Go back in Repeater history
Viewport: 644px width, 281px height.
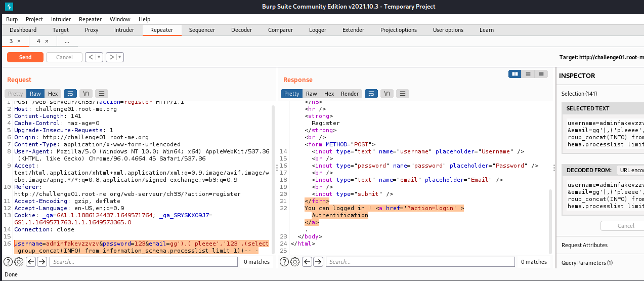[x=91, y=57]
